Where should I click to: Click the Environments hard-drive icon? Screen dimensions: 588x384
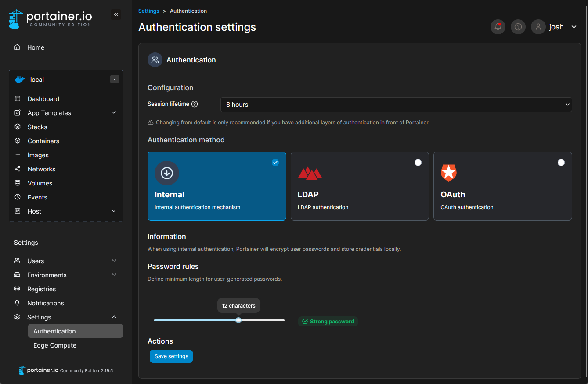[17, 275]
